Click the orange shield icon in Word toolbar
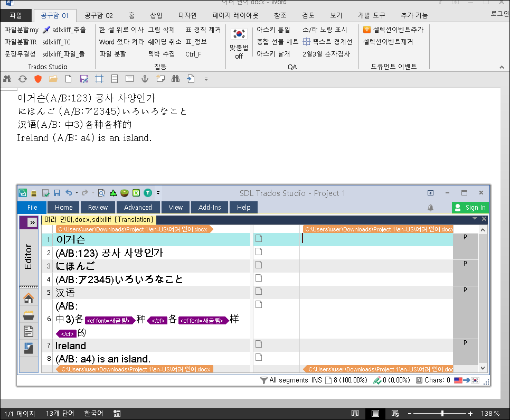The image size is (510, 420). pyautogui.click(x=38, y=79)
